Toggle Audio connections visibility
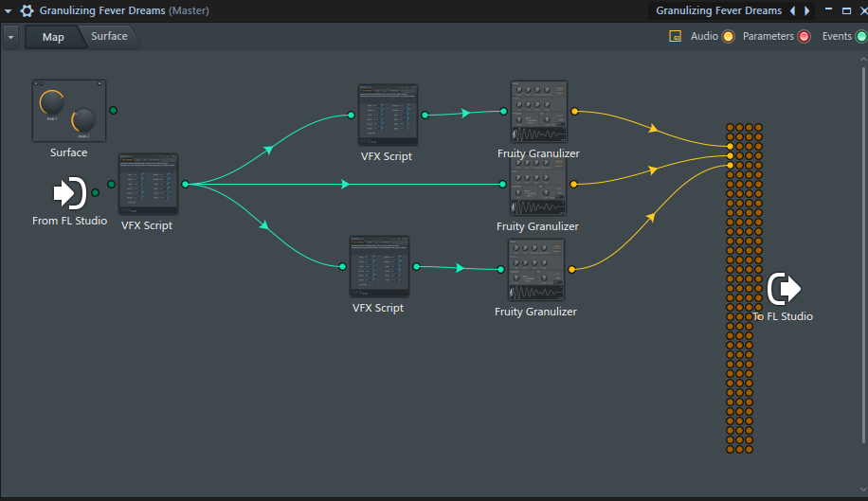 [x=728, y=37]
